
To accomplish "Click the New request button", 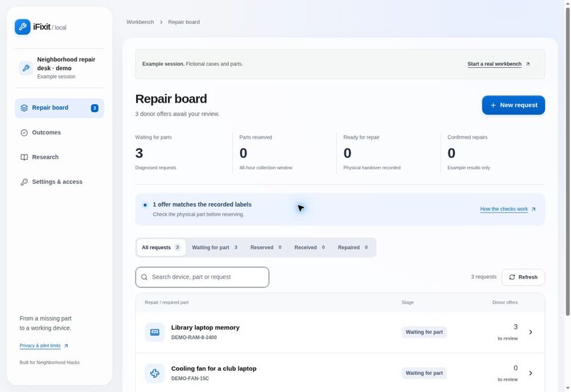I will pos(514,105).
